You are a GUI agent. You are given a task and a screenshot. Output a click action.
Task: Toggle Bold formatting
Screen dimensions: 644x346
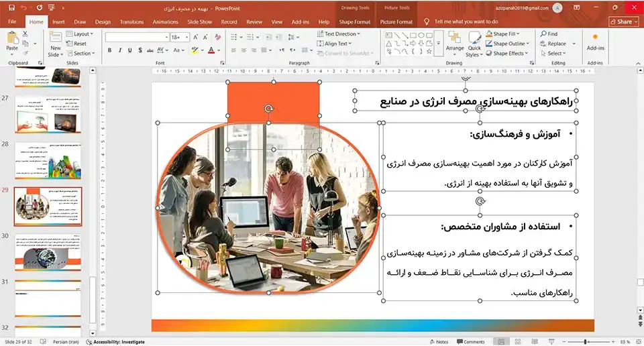pyautogui.click(x=109, y=50)
